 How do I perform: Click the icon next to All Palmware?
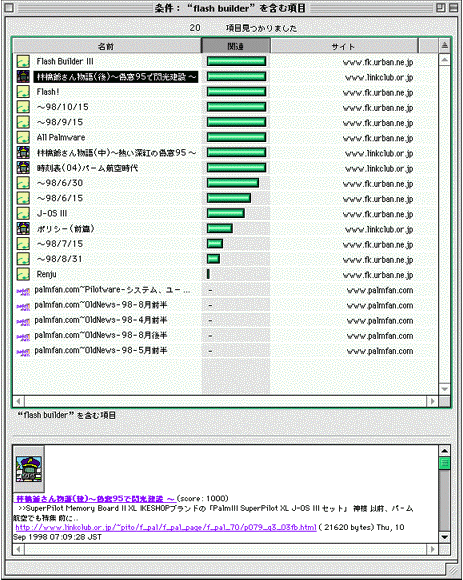click(x=23, y=137)
